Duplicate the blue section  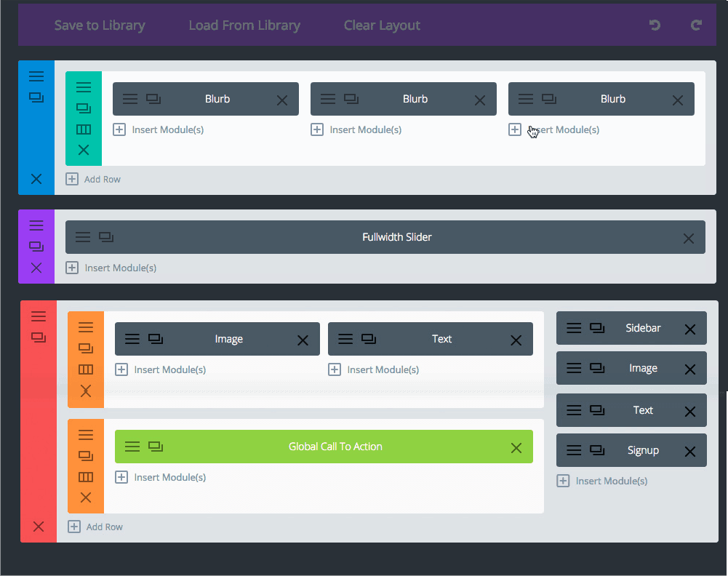pyautogui.click(x=36, y=96)
